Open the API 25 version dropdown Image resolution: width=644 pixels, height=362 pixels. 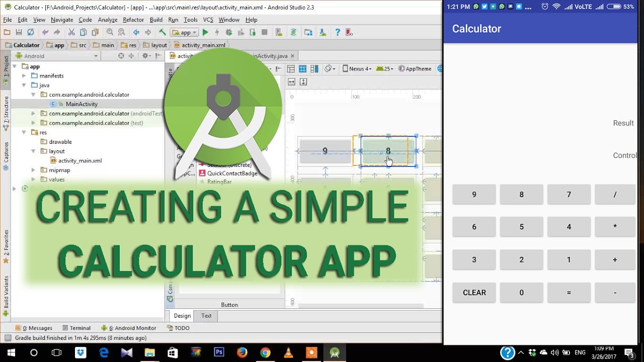(385, 69)
